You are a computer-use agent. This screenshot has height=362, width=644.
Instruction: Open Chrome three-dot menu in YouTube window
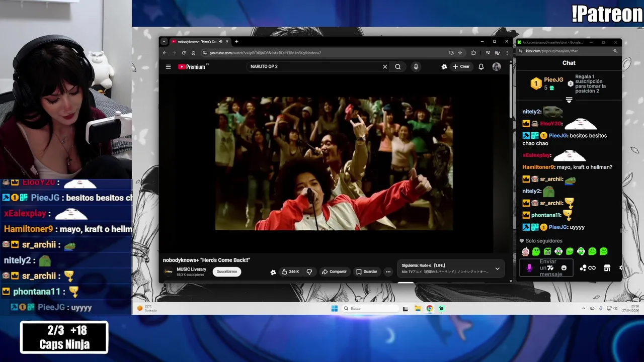click(x=507, y=53)
